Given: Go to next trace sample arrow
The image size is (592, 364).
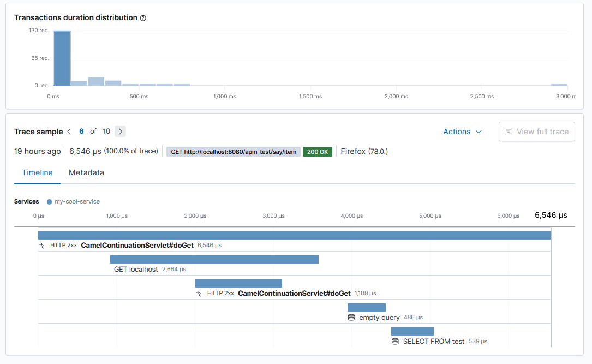Looking at the screenshot, I should (121, 132).
